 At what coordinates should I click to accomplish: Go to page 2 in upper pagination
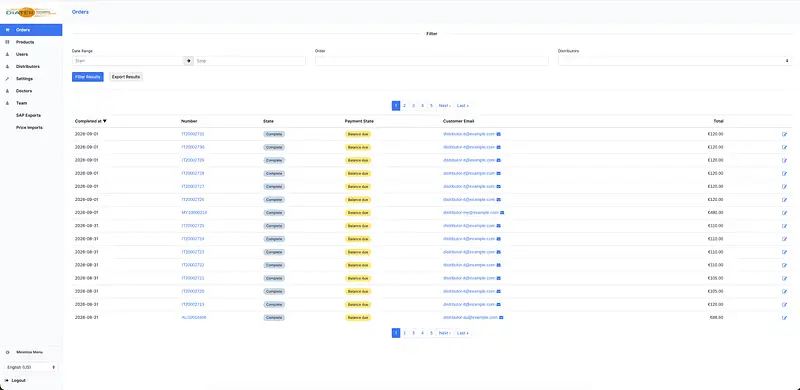pyautogui.click(x=405, y=106)
